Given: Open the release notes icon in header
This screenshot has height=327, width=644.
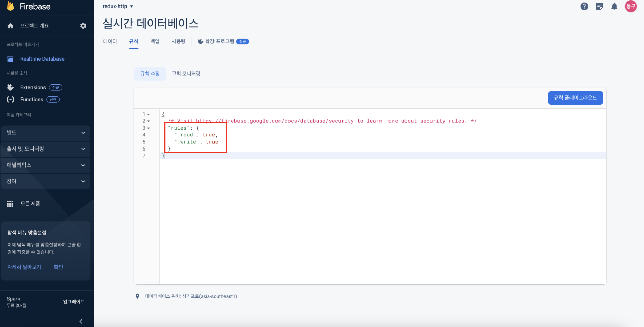Looking at the screenshot, I should point(599,6).
